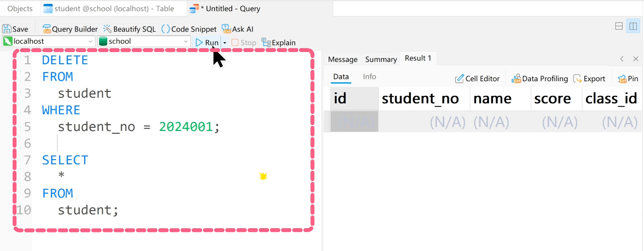This screenshot has height=251, width=644.
Task: Open the Cell Editor
Action: click(459, 79)
